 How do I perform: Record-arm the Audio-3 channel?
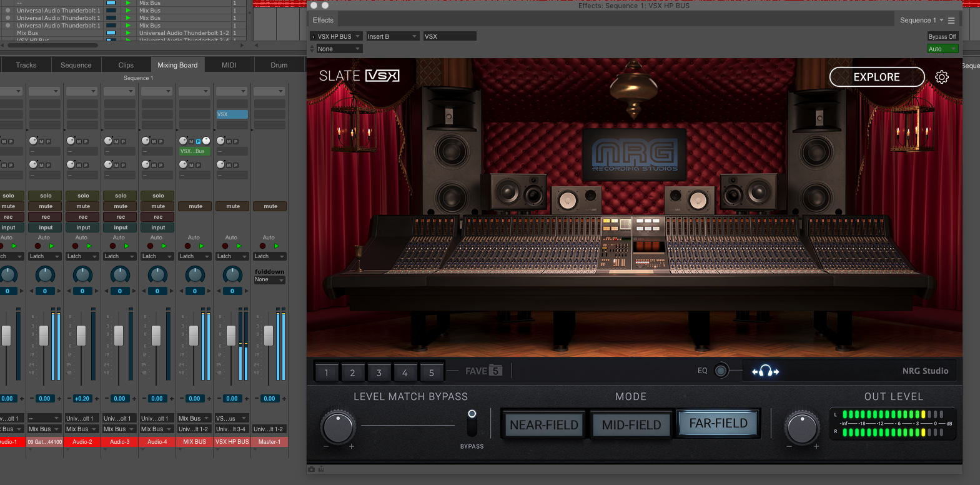tap(121, 217)
